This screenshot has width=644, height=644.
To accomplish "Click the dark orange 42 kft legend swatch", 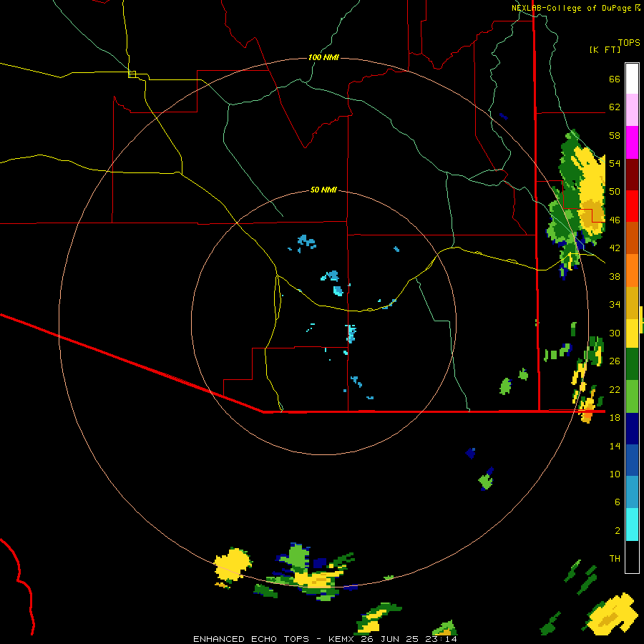I will (632, 238).
